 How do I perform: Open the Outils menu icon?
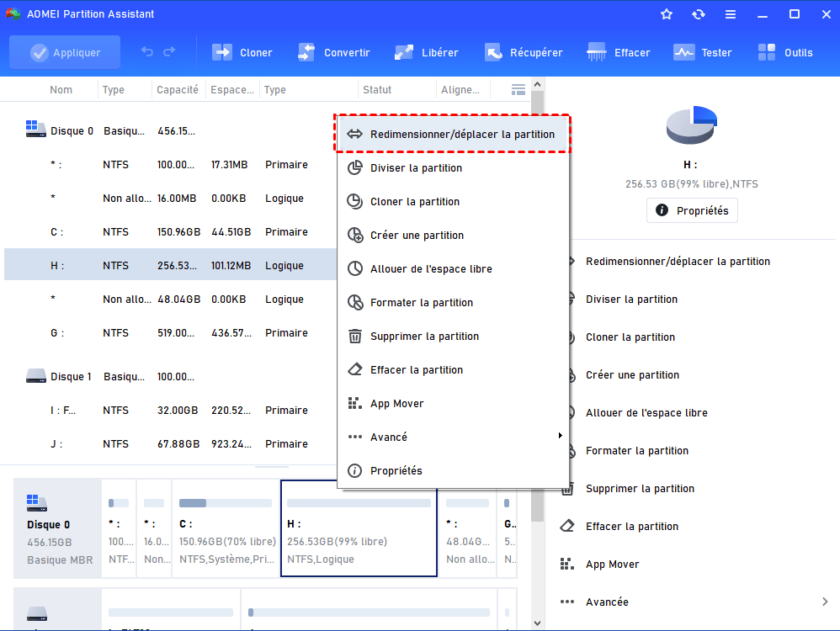[x=768, y=52]
